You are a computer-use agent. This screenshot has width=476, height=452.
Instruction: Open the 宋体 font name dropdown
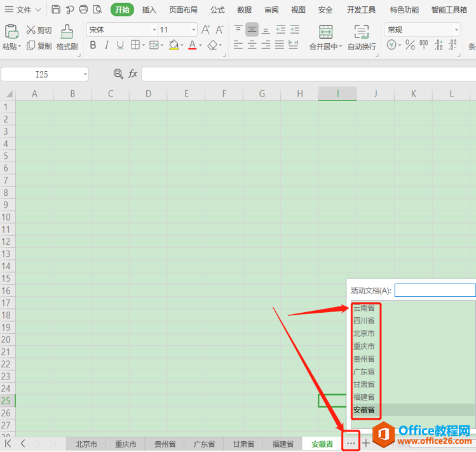click(154, 30)
